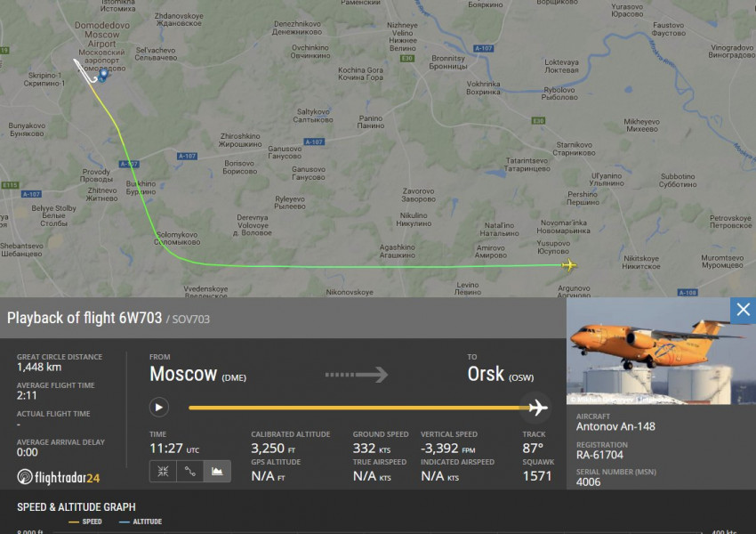Click the blue Domodedovo airport pin
Image resolution: width=756 pixels, height=534 pixels.
pos(103,76)
